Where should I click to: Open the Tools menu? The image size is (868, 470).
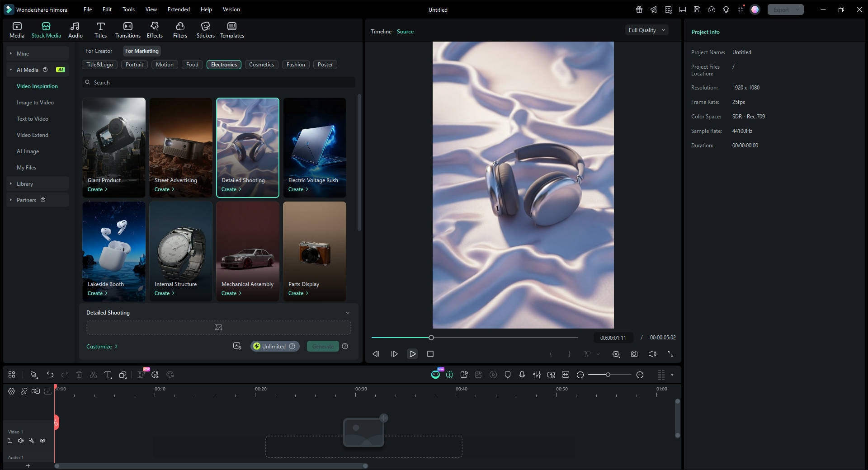click(128, 9)
